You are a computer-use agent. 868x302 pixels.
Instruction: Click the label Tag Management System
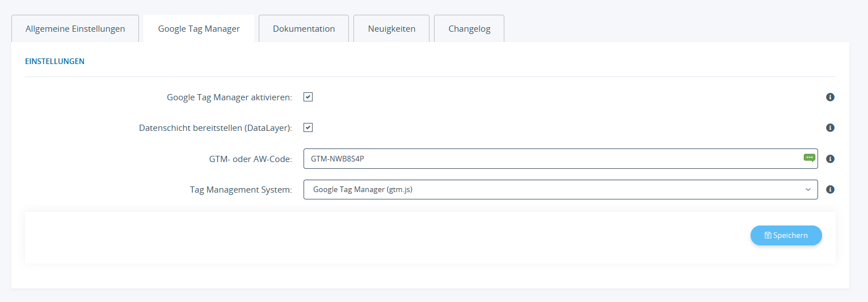(241, 190)
